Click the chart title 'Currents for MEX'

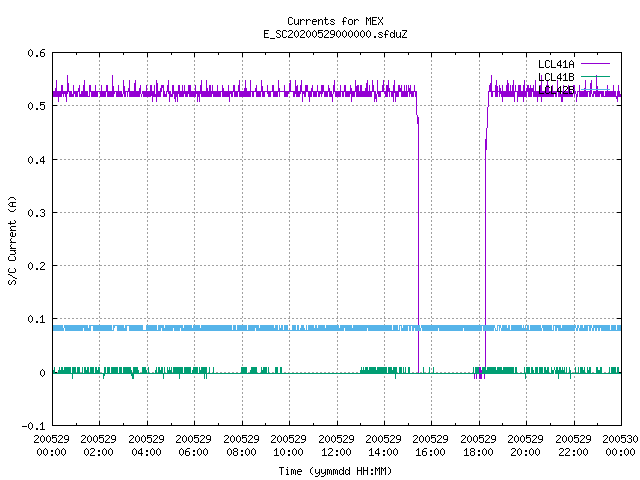click(335, 21)
